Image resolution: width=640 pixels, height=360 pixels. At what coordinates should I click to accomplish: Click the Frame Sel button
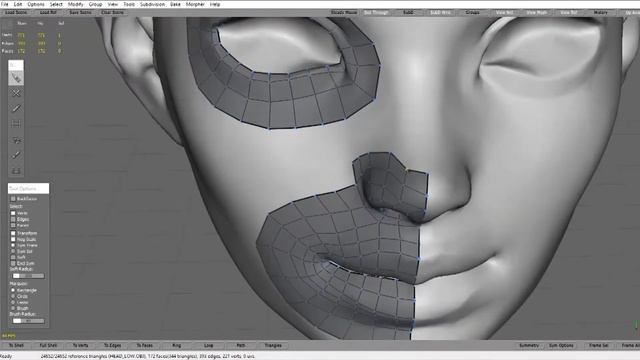598,346
